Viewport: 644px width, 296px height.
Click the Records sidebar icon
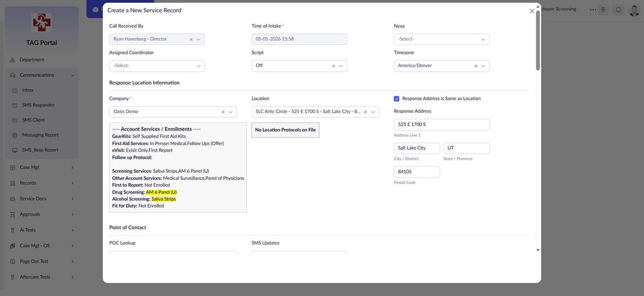coord(12,183)
